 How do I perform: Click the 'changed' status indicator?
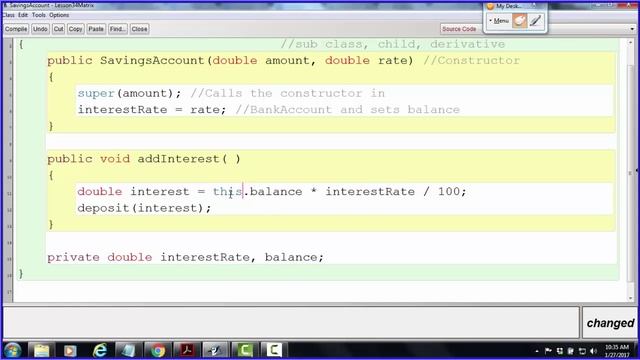610,323
